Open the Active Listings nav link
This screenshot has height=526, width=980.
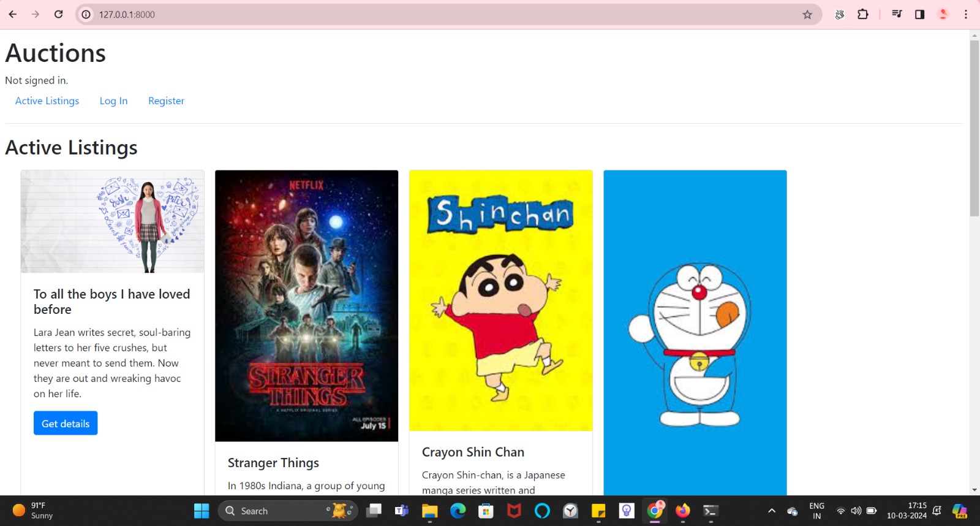(47, 101)
